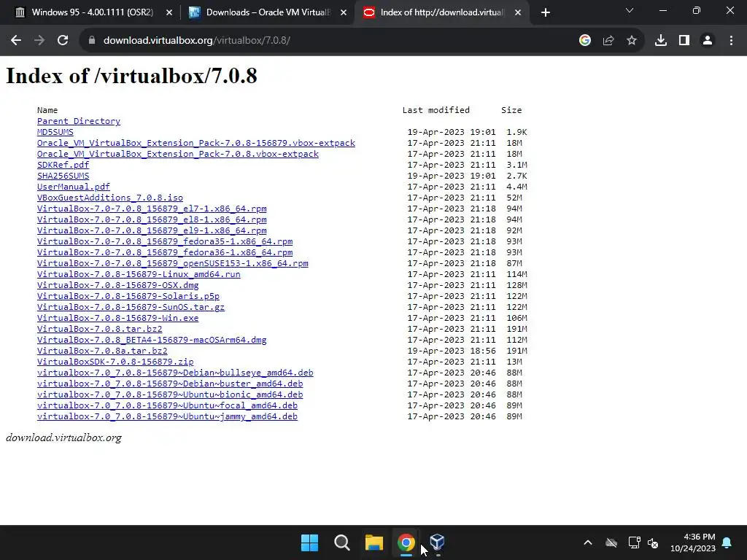This screenshot has width=747, height=560.
Task: Download the Solaris.p5p package
Action: click(128, 296)
